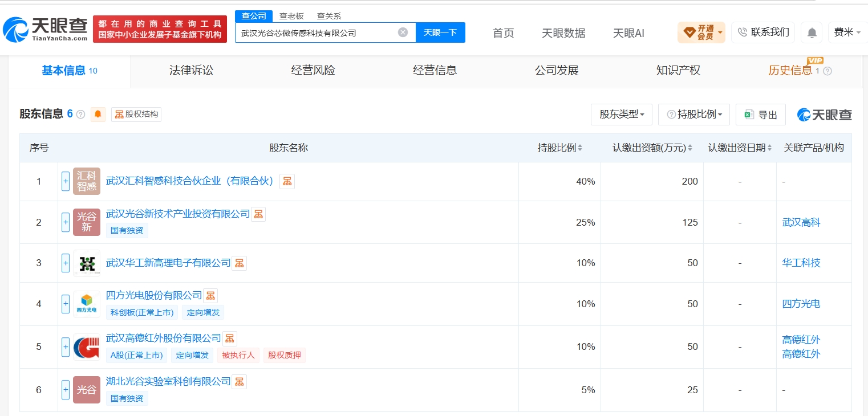Viewport: 868px width, 416px height.
Task: Open the 开通会员 membership dropdown
Action: [701, 32]
